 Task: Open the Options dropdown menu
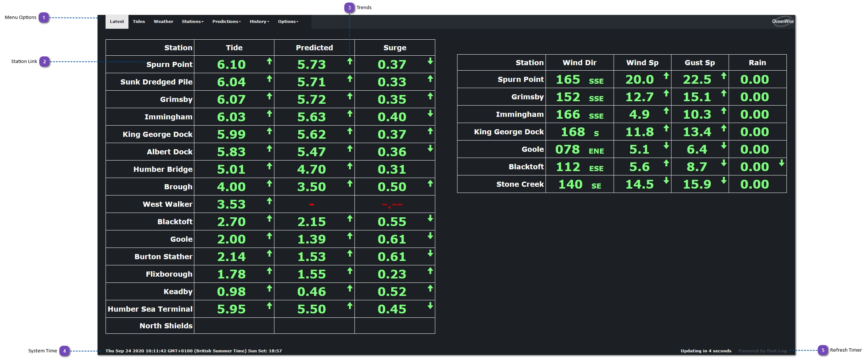click(x=288, y=22)
